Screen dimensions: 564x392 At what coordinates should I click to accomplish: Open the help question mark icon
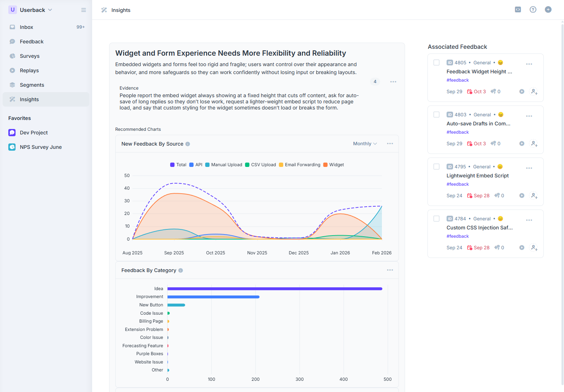[533, 10]
